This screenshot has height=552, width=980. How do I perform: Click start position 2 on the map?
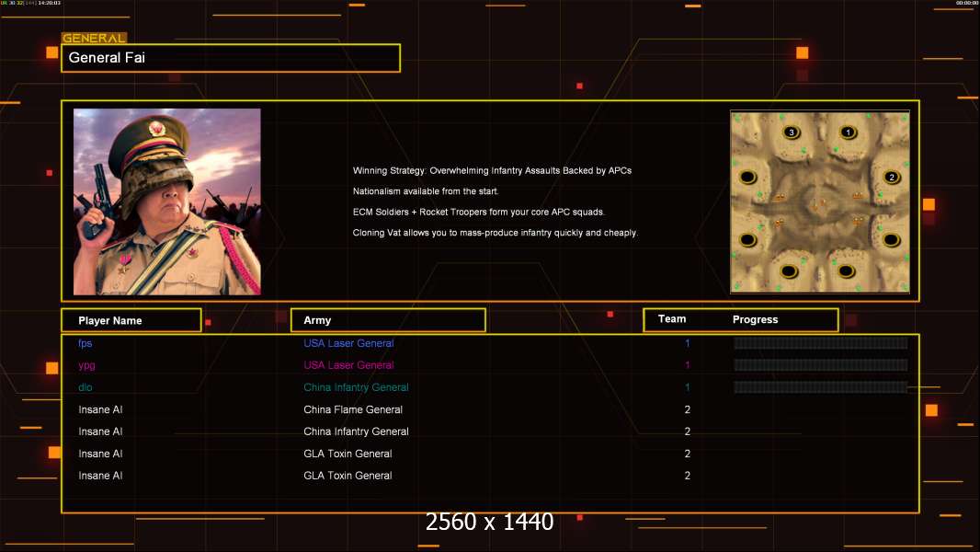pos(891,177)
